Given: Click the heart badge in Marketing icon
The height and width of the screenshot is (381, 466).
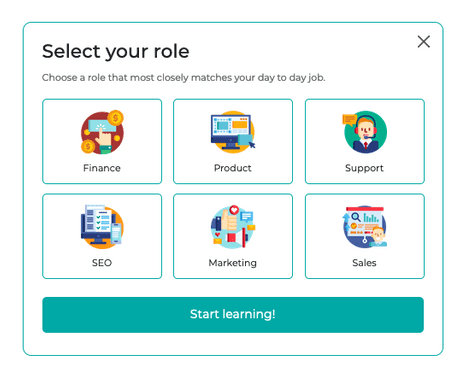Looking at the screenshot, I should pyautogui.click(x=234, y=210).
